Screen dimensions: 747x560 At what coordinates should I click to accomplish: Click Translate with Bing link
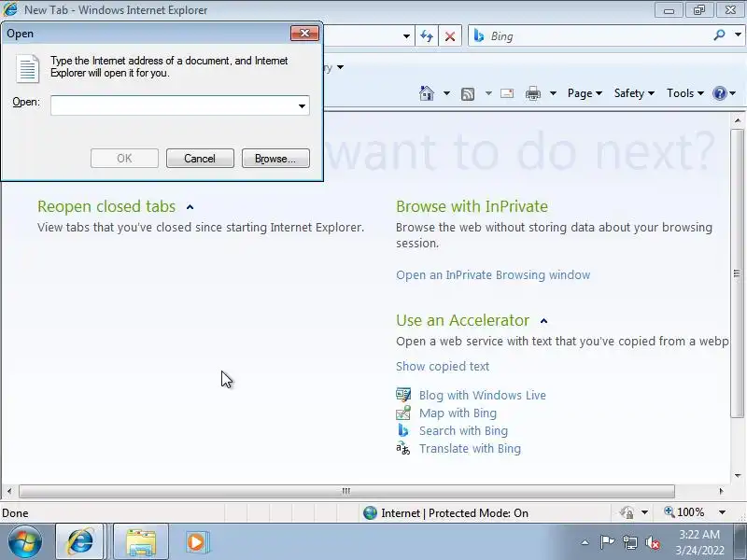point(470,449)
